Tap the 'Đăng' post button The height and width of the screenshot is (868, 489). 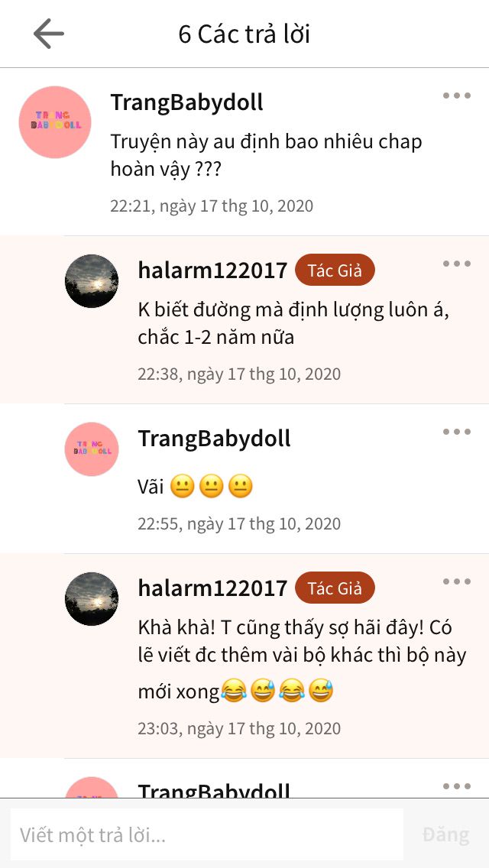[x=445, y=835]
